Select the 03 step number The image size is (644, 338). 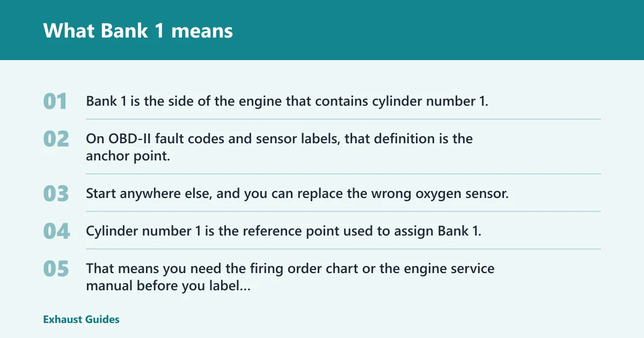[56, 194]
